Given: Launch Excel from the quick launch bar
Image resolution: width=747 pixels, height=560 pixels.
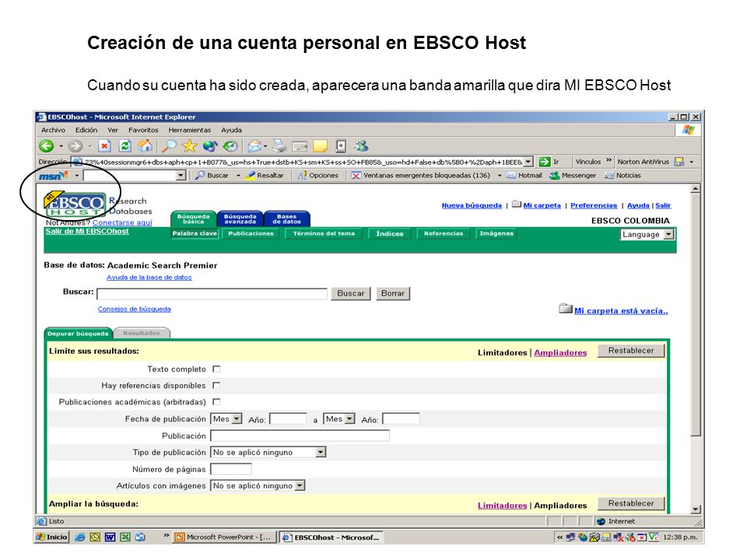Looking at the screenshot, I should pos(124,537).
